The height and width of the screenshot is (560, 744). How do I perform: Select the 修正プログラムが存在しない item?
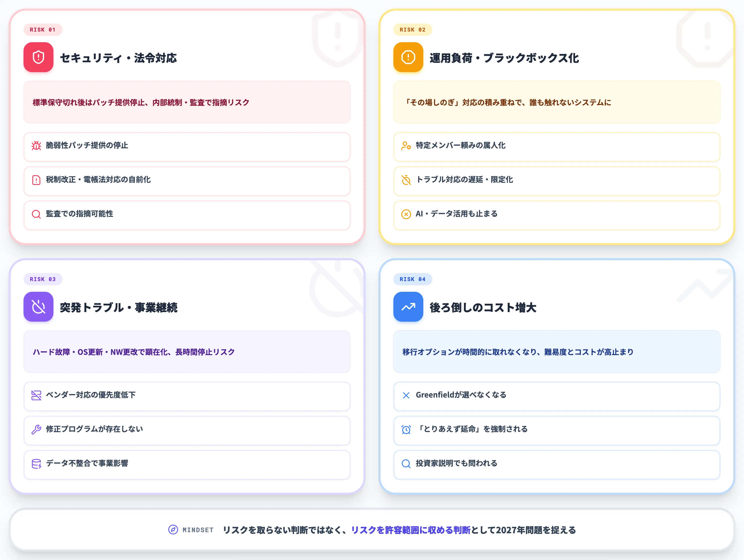pos(187,431)
